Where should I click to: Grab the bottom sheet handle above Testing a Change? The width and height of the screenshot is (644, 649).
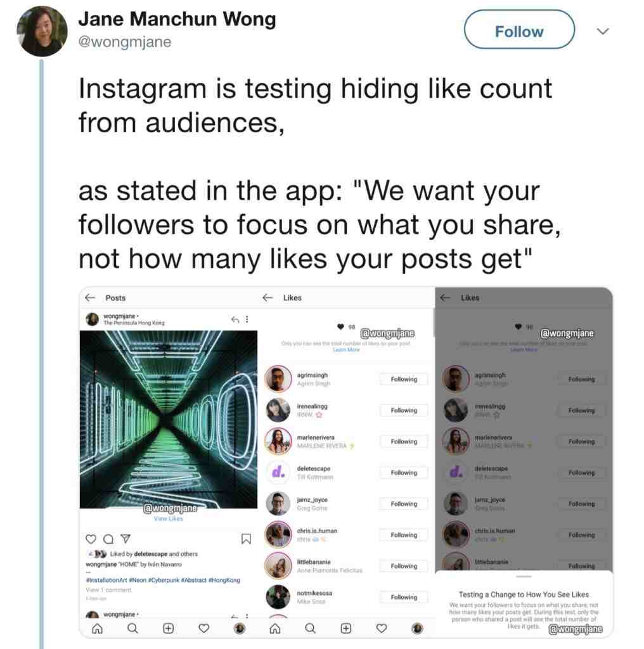click(x=524, y=576)
